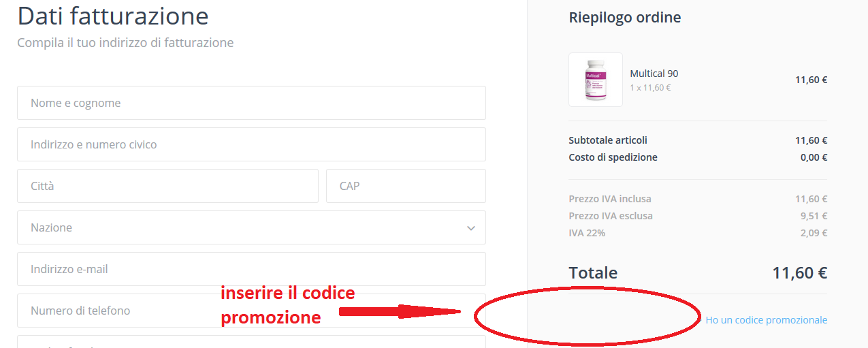868x348 pixels.
Task: Open the Multical 90 product thumbnail
Action: point(596,80)
